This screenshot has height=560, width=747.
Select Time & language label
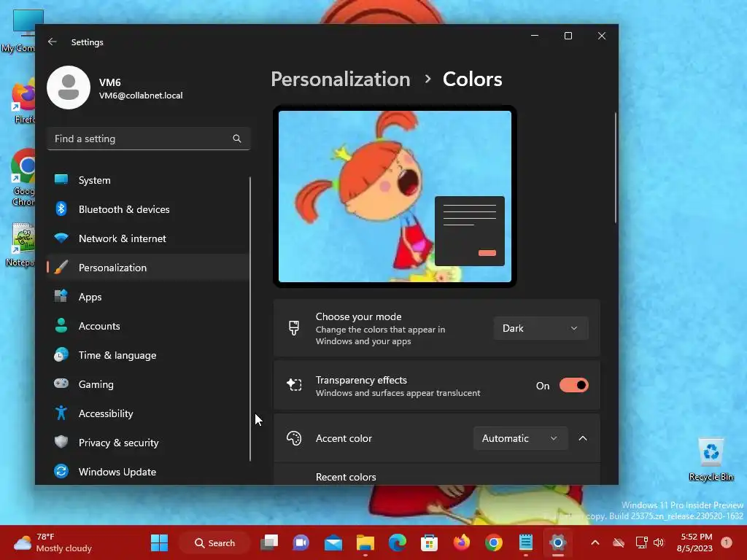[117, 355]
